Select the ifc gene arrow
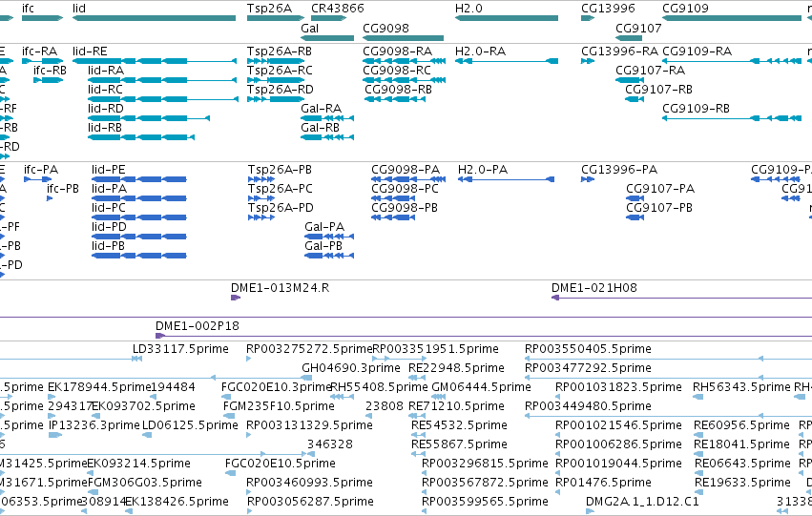 pos(43,18)
